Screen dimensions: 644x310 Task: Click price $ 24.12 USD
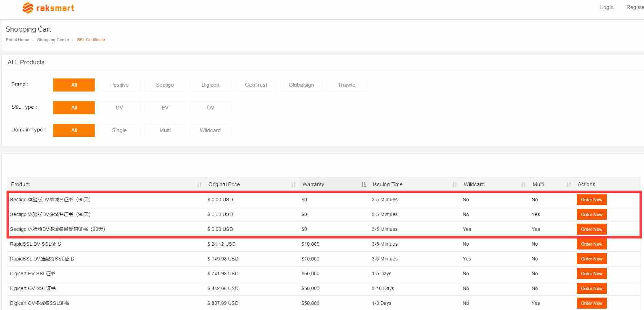point(222,244)
